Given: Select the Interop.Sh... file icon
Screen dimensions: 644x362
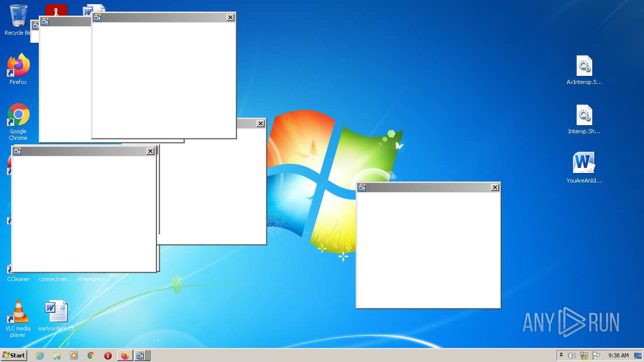Looking at the screenshot, I should click(584, 120).
